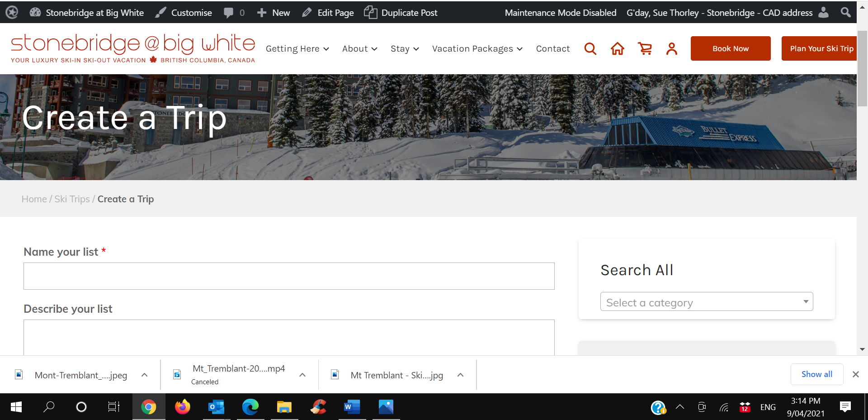Open the Wi-Fi network tray icon
The width and height of the screenshot is (868, 420).
pyautogui.click(x=724, y=407)
